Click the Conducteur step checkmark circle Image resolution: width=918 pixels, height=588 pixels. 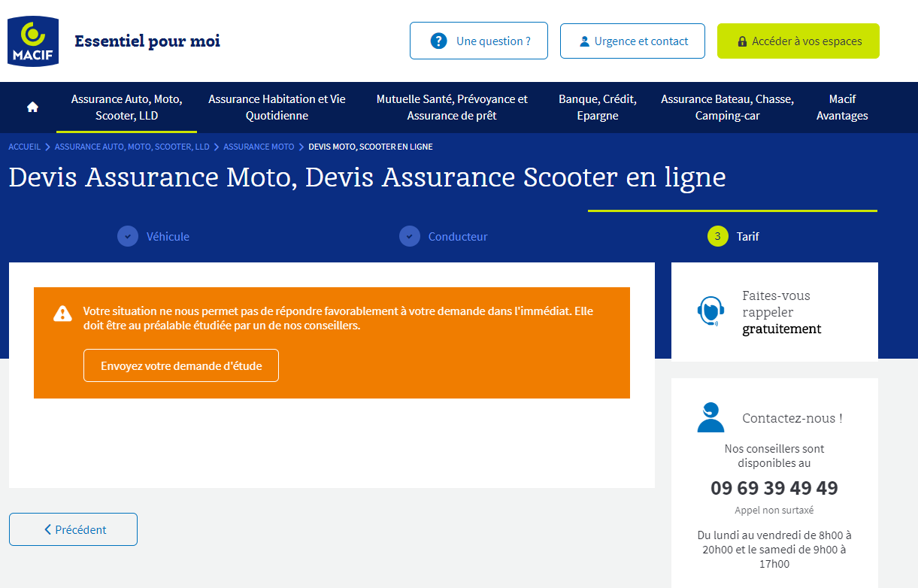tap(409, 236)
